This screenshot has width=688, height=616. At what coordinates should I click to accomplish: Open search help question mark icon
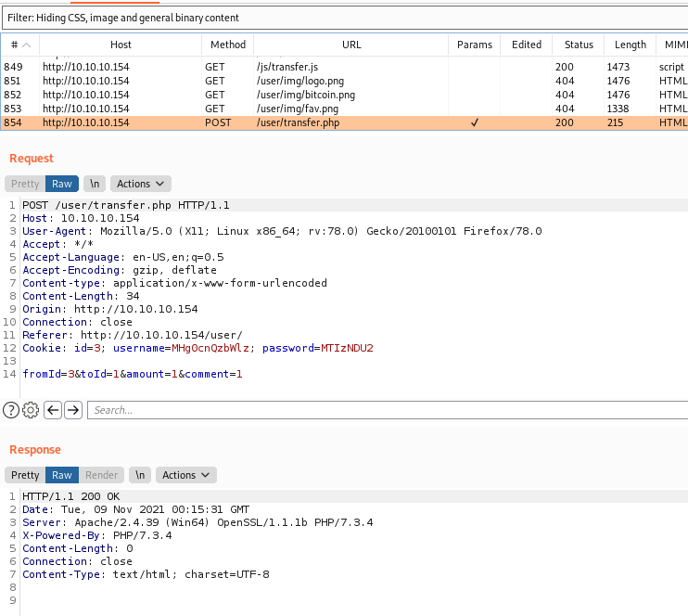pyautogui.click(x=11, y=410)
